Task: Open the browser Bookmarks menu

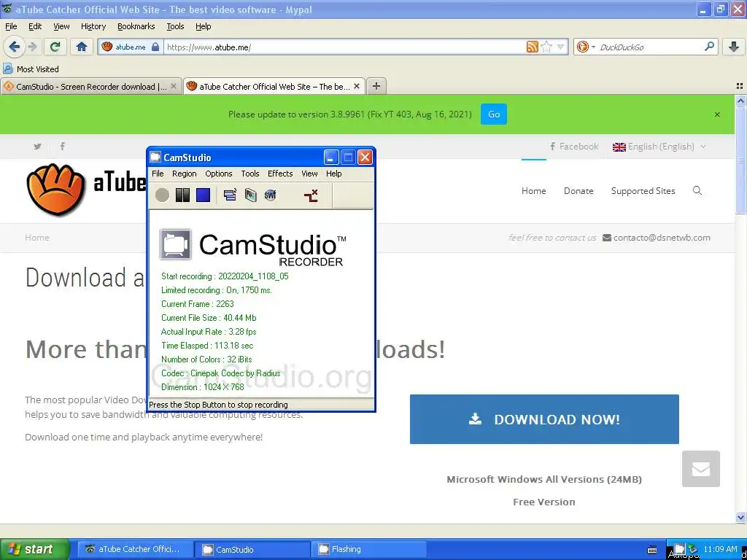Action: 136,26
